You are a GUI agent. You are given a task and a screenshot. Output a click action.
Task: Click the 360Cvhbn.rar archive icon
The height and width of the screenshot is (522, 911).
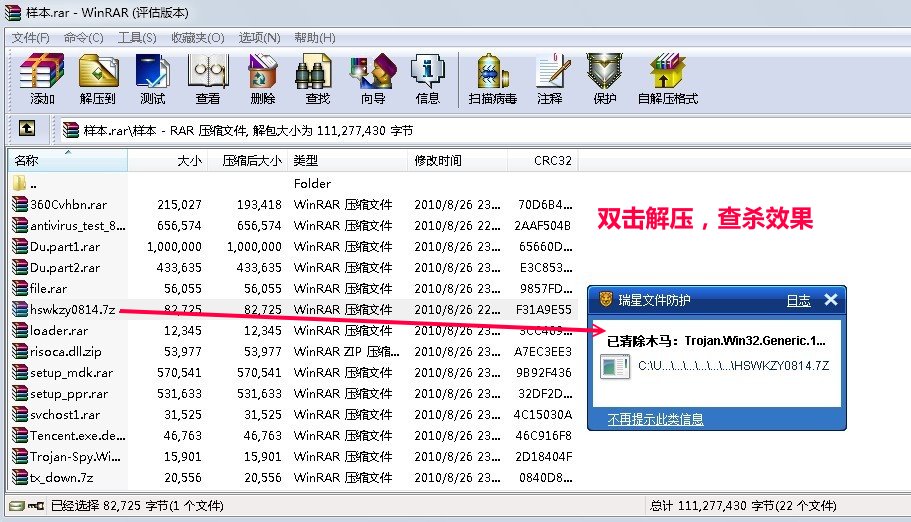(x=20, y=204)
